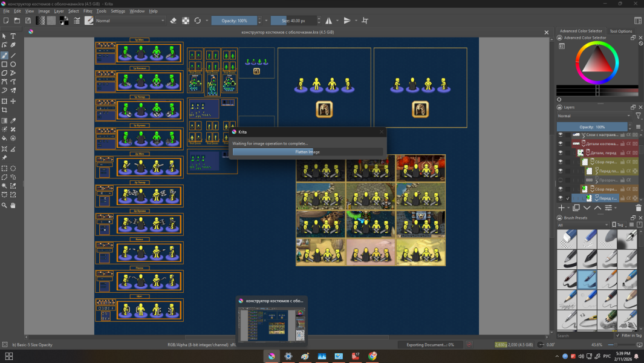Select the Fill bucket tool
The height and width of the screenshot is (363, 644).
click(x=4, y=139)
